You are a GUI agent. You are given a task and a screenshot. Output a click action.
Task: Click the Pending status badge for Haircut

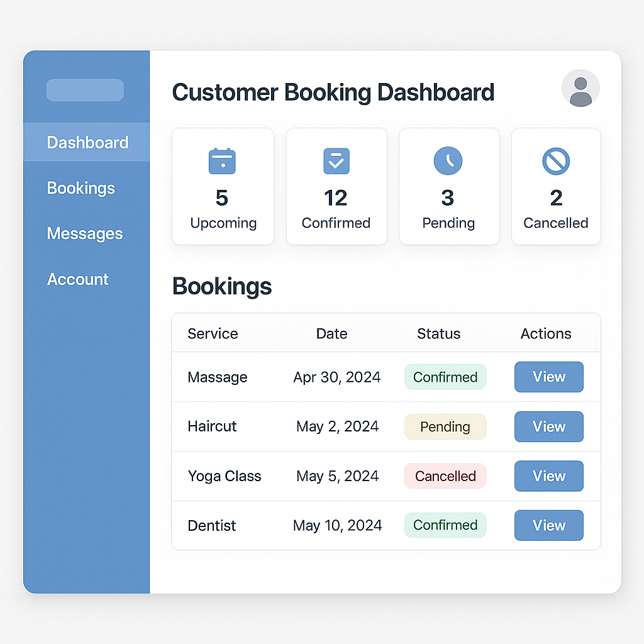click(445, 426)
